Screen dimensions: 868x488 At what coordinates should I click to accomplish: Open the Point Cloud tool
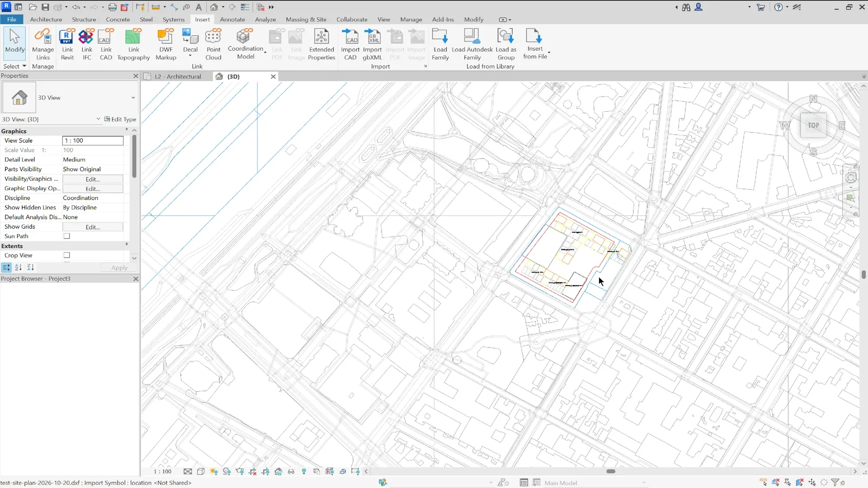pyautogui.click(x=213, y=44)
